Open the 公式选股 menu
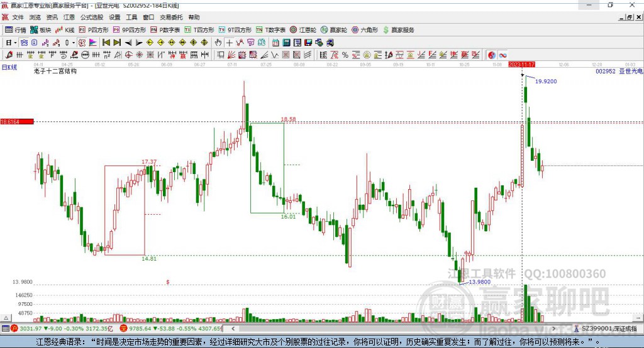Image resolution: width=644 pixels, height=348 pixels. 92,17
